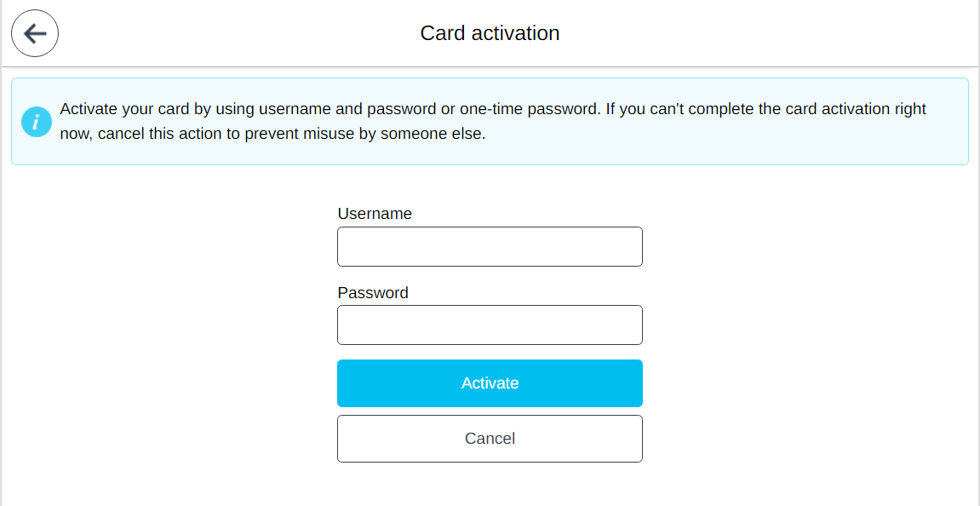Click the Card activation page title
The height and width of the screenshot is (506, 980).
(x=490, y=33)
